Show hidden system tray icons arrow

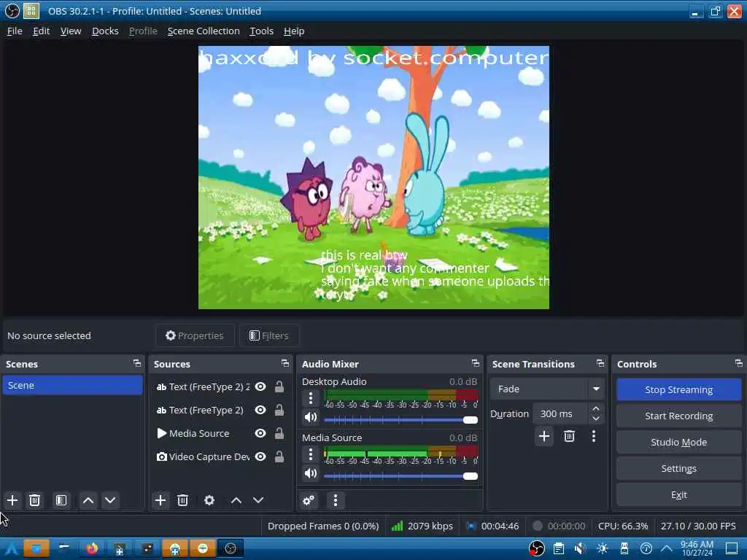[667, 548]
